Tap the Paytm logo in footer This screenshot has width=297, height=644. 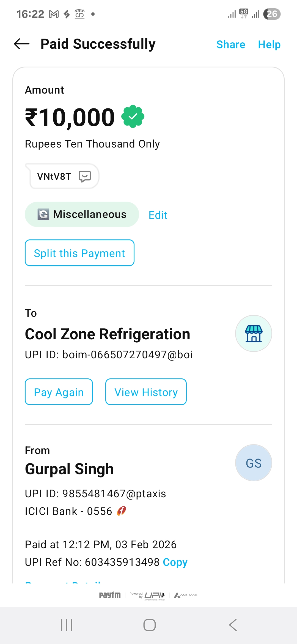110,595
